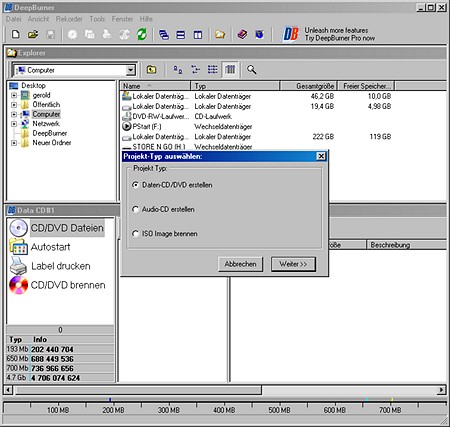Open the Computer location dropdown
The width and height of the screenshot is (450, 427).
(131, 70)
